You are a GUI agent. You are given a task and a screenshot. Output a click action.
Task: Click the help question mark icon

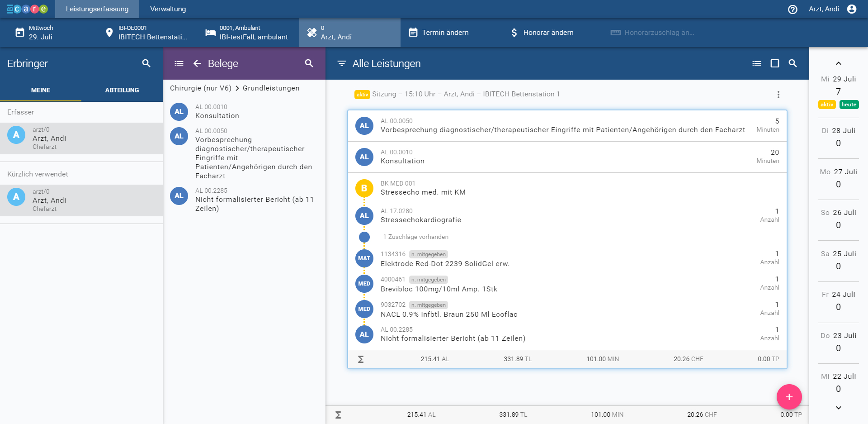click(x=793, y=10)
